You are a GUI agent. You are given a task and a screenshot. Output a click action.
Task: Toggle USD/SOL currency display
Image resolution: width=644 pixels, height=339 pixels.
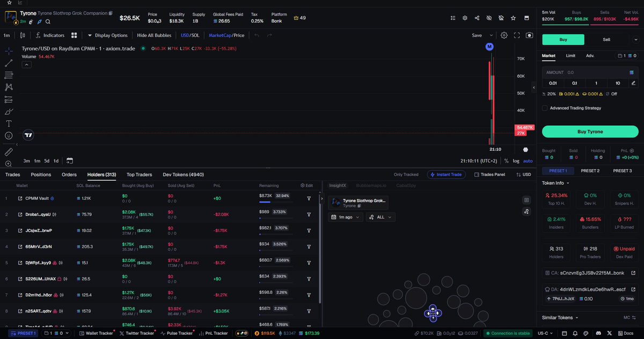[x=189, y=35]
